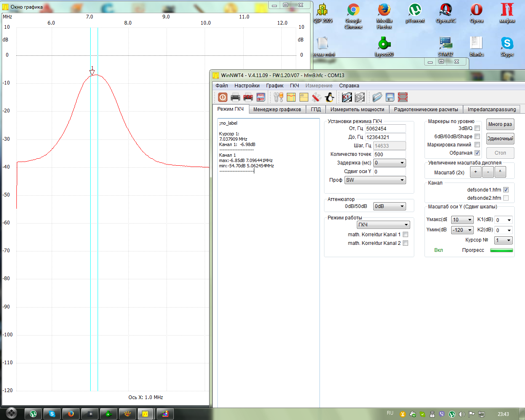Open the STM32 desktop shortcut
This screenshot has width=525, height=420.
[x=446, y=47]
